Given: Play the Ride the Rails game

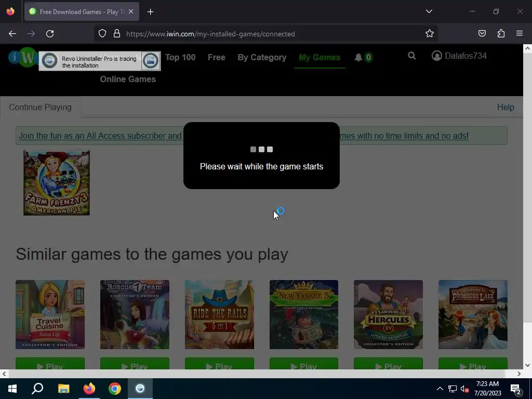Looking at the screenshot, I should point(219,364).
